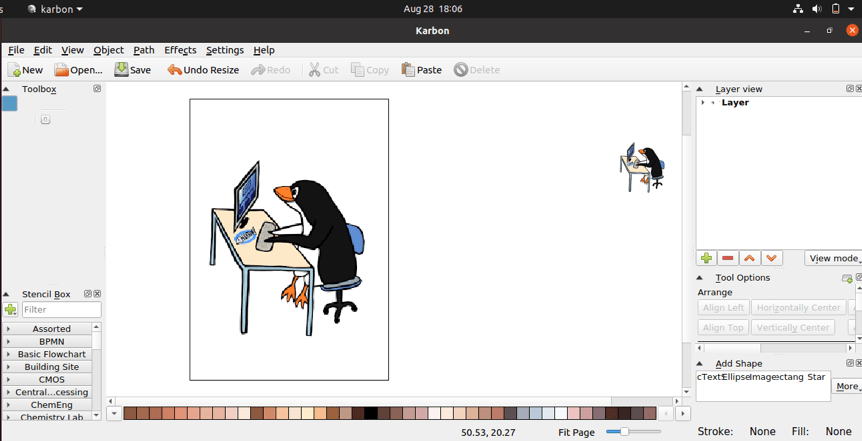The image size is (862, 441).
Task: Collapse the Tool Options panel triangle
Action: 700,278
